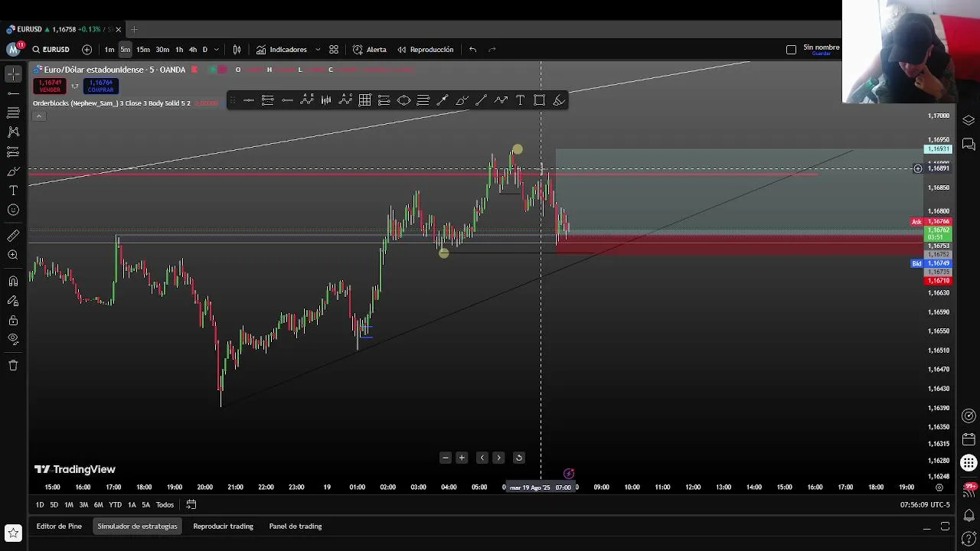Toggle stay in drawing mode
The width and height of the screenshot is (980, 551).
[x=13, y=300]
